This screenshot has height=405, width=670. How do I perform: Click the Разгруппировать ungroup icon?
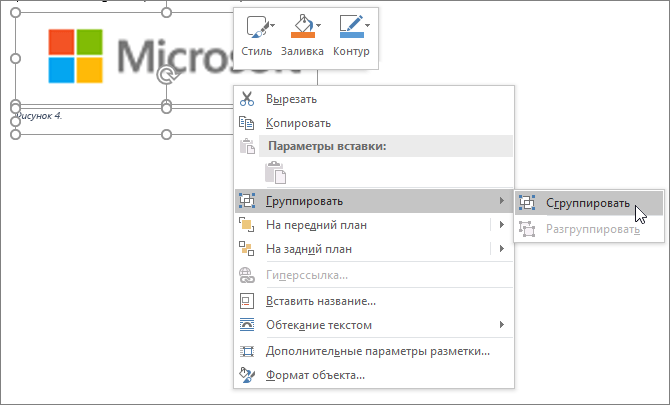click(527, 229)
